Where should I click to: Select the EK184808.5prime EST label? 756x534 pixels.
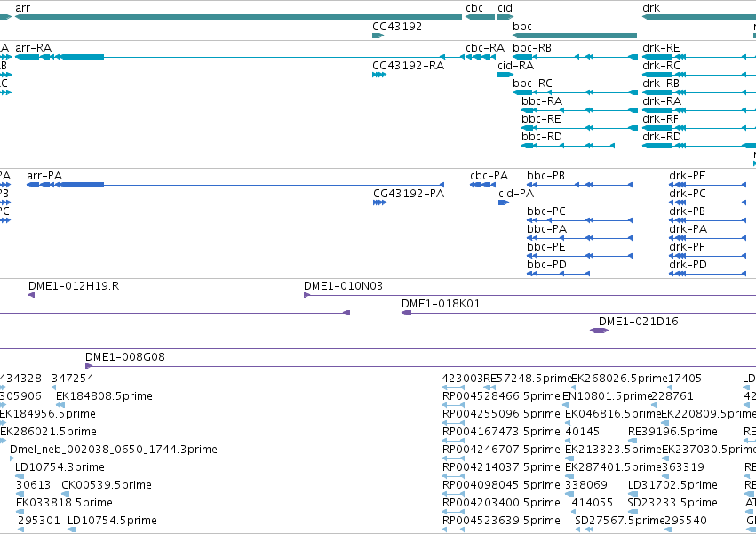[105, 396]
